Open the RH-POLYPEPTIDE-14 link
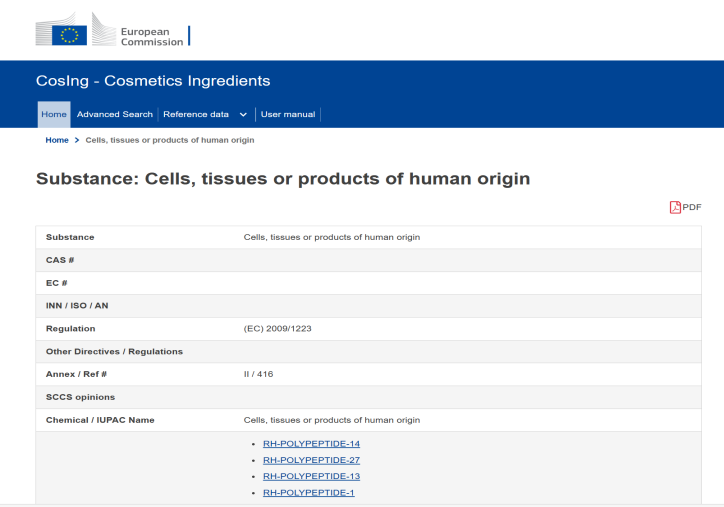Image resolution: width=724 pixels, height=507 pixels. [311, 444]
